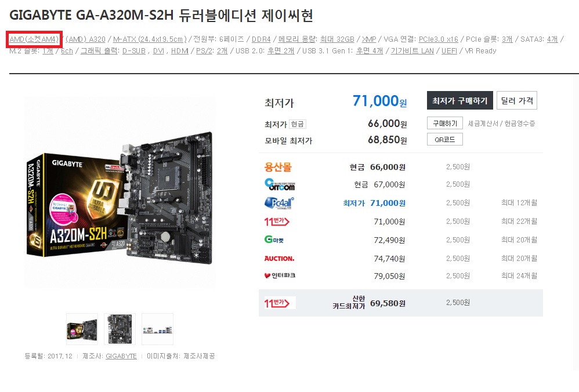Open the G마켓 shop logo

(274, 240)
